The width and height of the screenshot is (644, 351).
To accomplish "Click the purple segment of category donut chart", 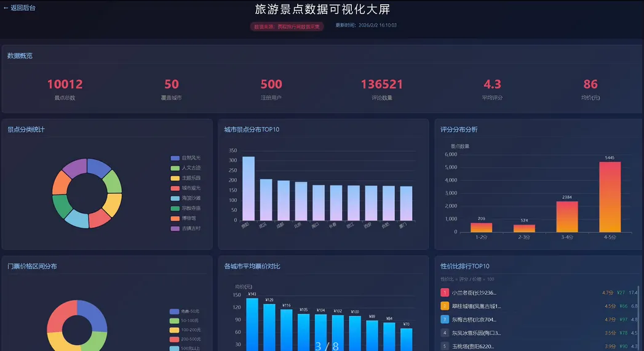I will (75, 167).
